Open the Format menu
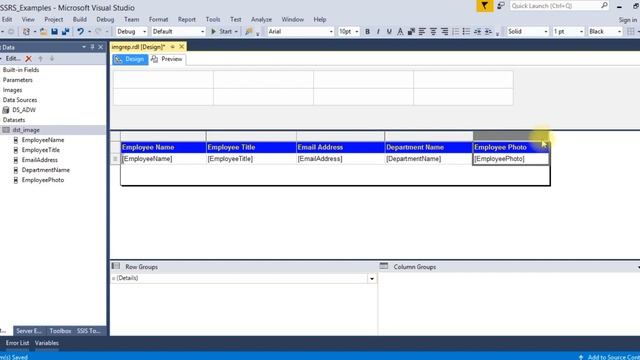Image resolution: width=640 pixels, height=360 pixels. 158,20
